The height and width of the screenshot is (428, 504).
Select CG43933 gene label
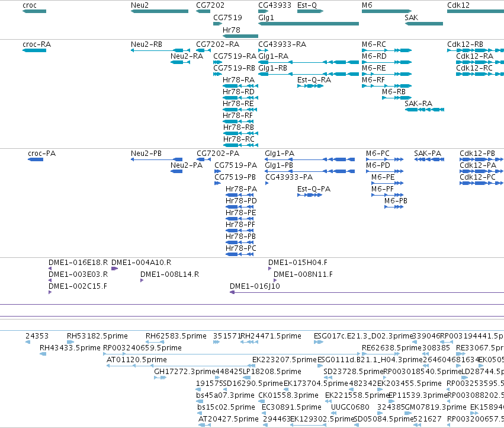(x=275, y=5)
